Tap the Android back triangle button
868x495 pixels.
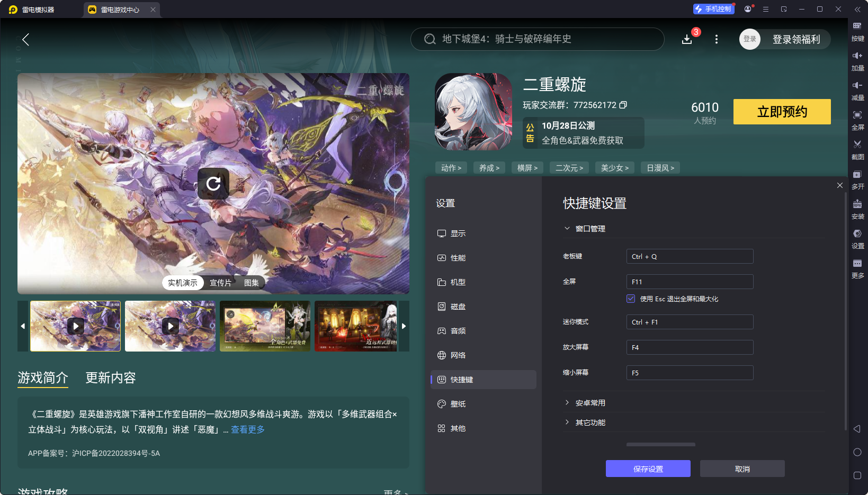tap(857, 429)
